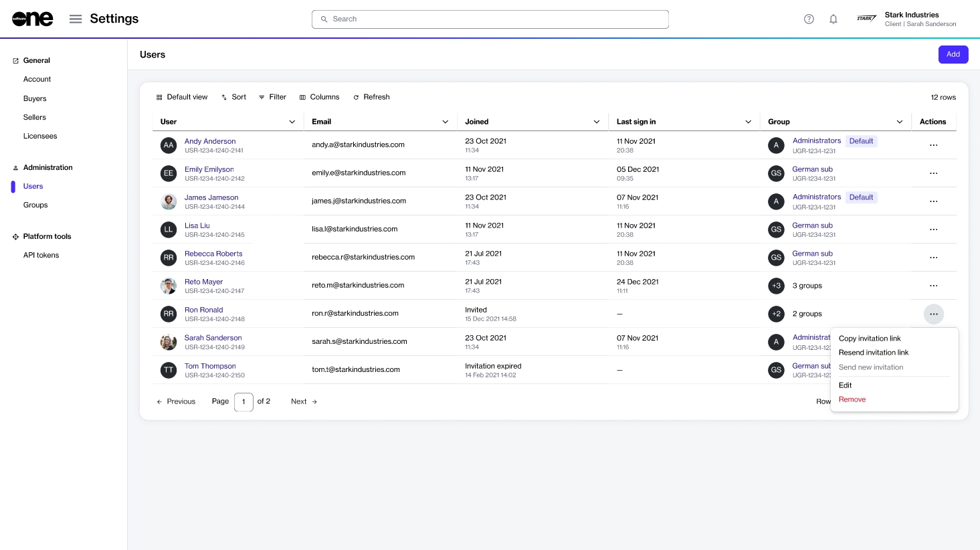Open Emily Emilyson's user profile link
The height and width of the screenshot is (550, 980).
click(209, 169)
